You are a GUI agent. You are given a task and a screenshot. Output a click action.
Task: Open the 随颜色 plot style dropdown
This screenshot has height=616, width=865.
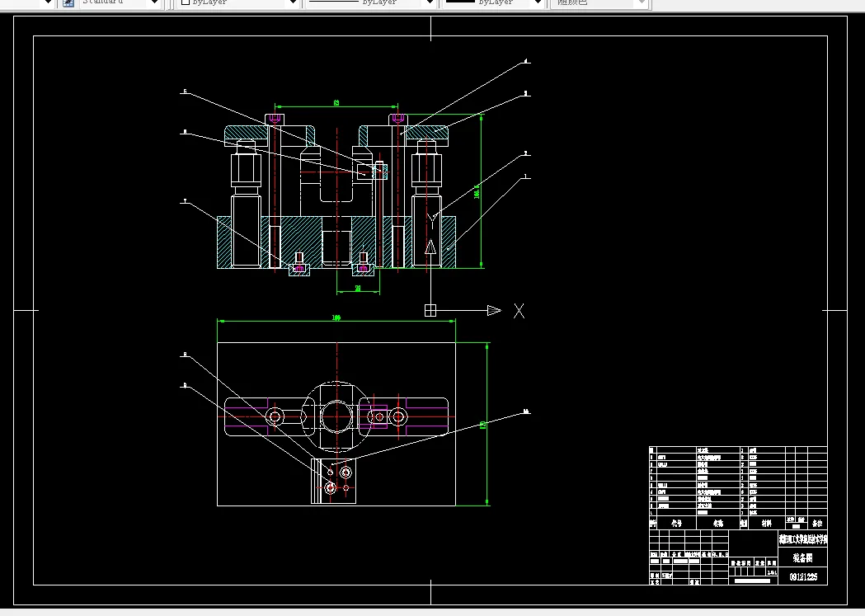coord(641,2)
